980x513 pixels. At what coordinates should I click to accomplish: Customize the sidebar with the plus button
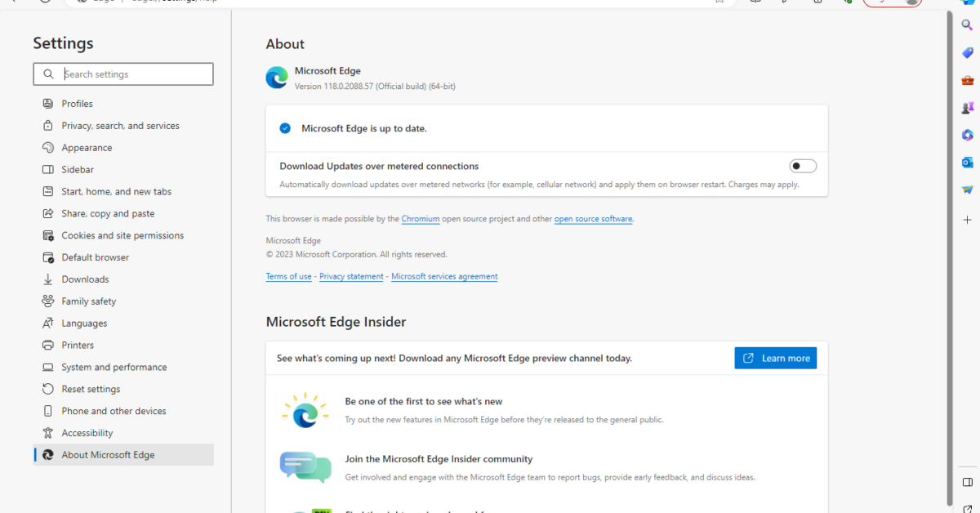[967, 219]
